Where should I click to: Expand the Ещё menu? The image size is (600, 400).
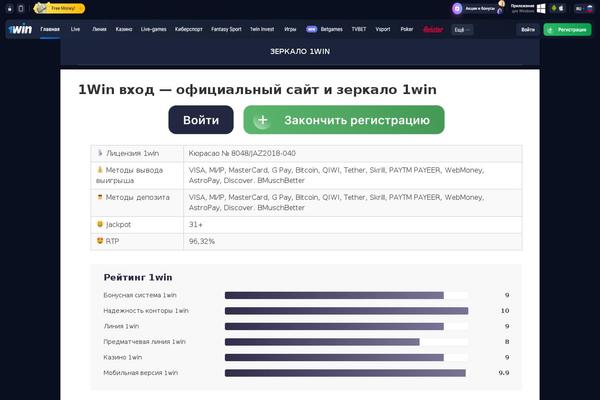461,29
